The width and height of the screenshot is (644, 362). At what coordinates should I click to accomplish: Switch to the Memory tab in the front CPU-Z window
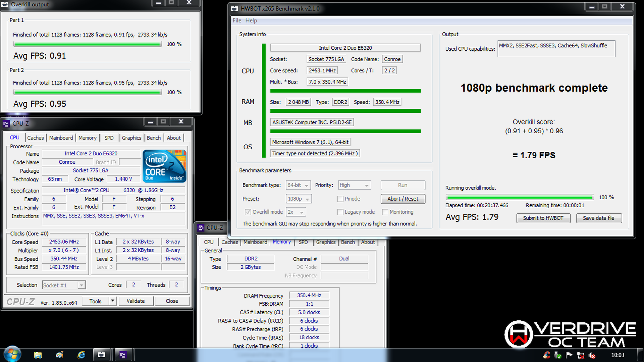[87, 138]
